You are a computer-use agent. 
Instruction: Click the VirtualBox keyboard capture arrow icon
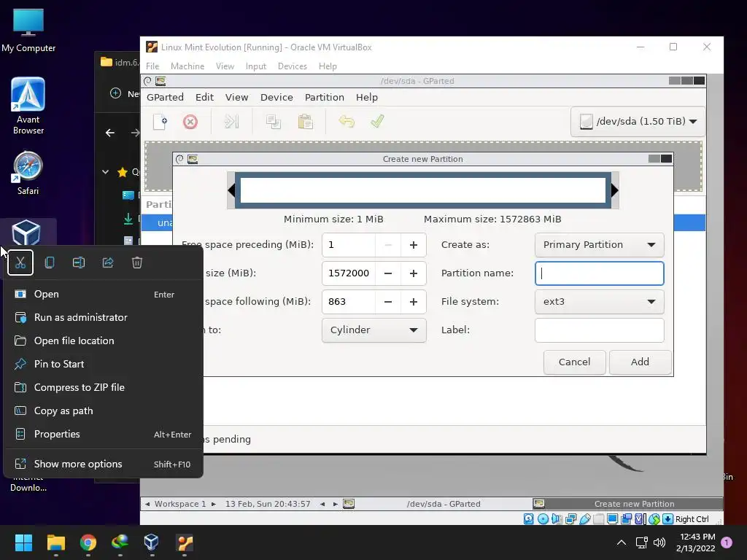click(668, 519)
